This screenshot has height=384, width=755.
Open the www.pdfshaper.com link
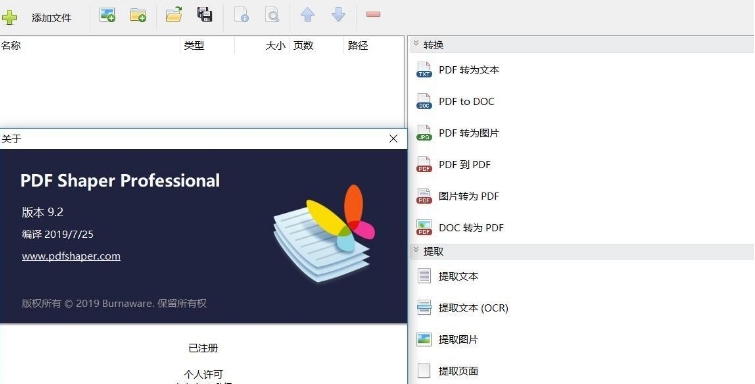tap(71, 256)
